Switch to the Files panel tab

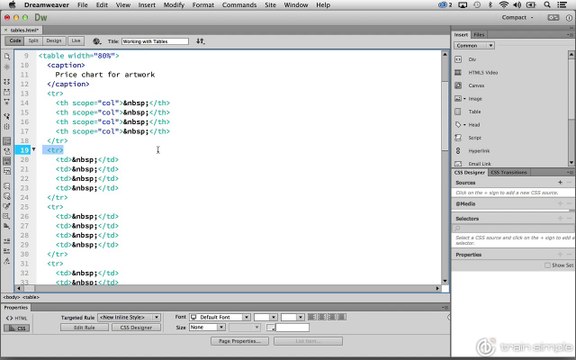(479, 35)
